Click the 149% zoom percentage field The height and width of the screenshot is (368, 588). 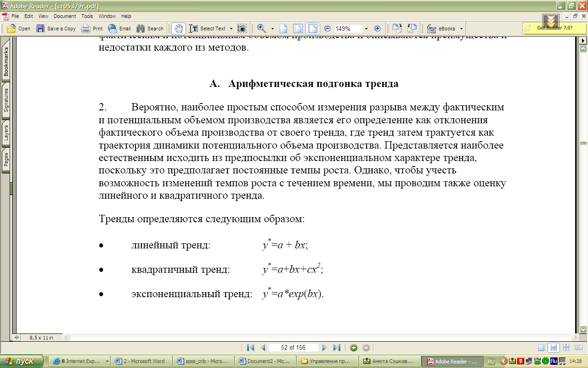[x=348, y=29]
